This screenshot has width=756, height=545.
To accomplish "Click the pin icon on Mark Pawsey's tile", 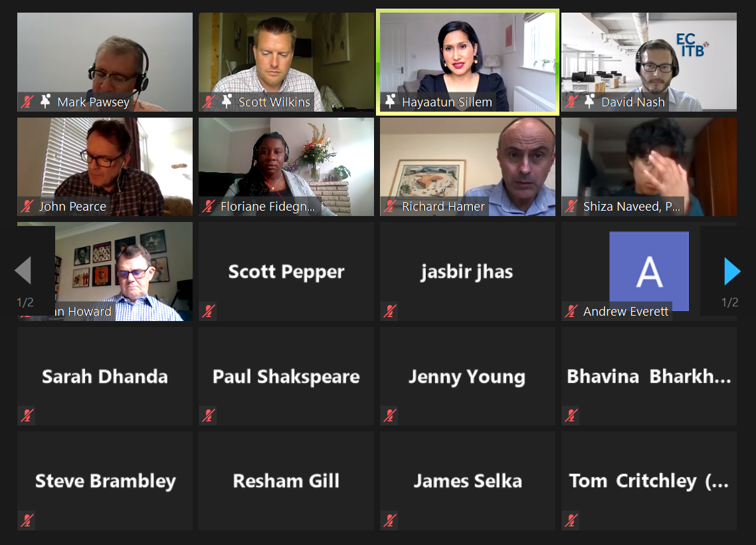I will [46, 101].
